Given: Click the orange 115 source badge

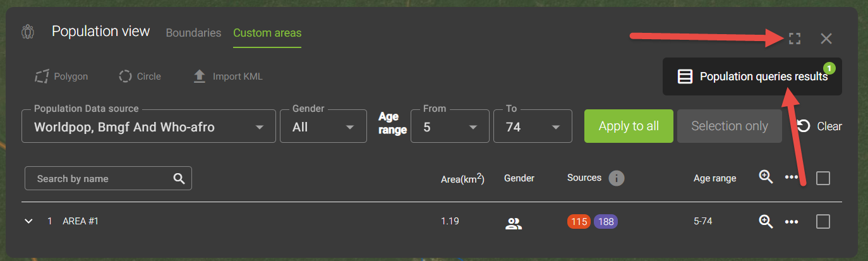Looking at the screenshot, I should coord(579,222).
